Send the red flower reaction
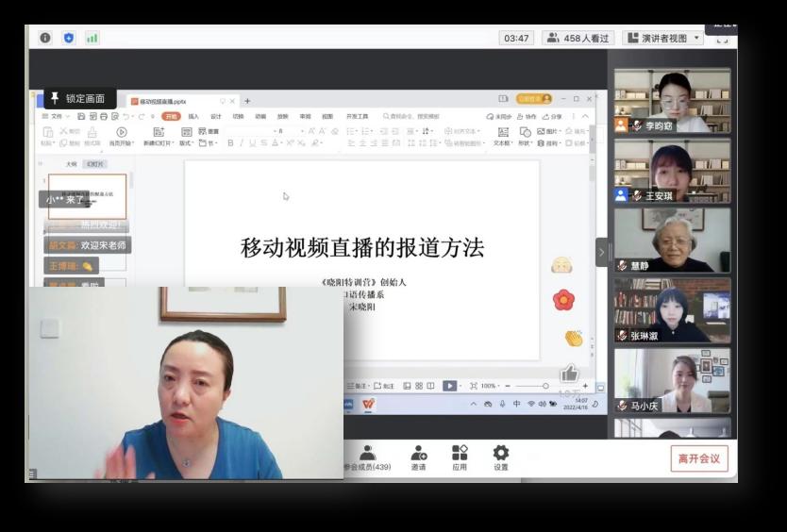787x532 pixels. coord(563,300)
